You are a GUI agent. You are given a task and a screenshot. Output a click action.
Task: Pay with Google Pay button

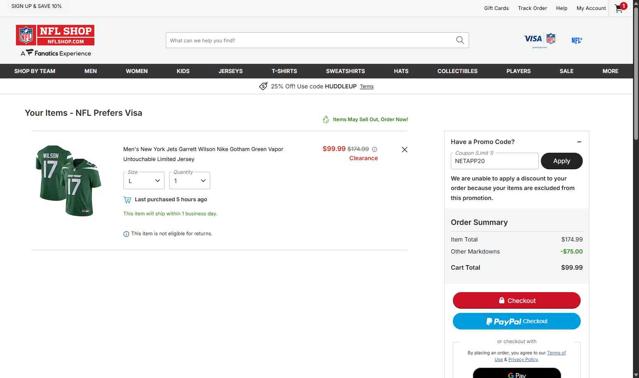[517, 374]
